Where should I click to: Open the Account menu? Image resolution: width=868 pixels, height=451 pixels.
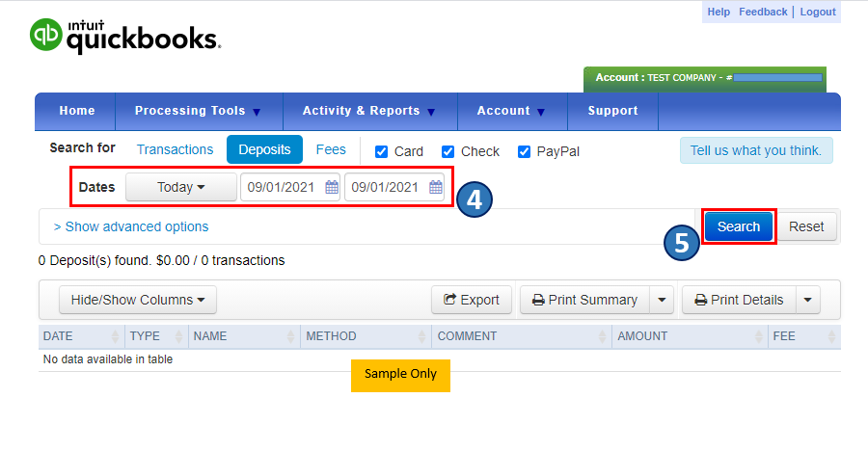pos(512,111)
